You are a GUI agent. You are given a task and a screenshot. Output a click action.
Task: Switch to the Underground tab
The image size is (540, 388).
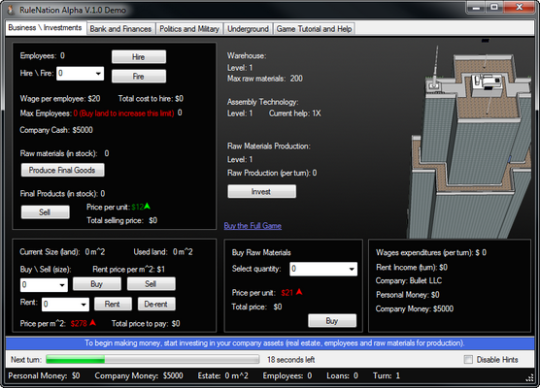(x=248, y=29)
